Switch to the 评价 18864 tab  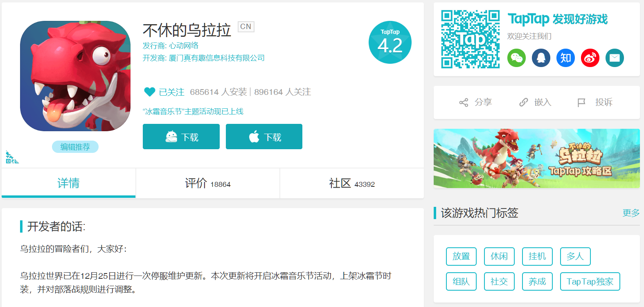coord(208,183)
